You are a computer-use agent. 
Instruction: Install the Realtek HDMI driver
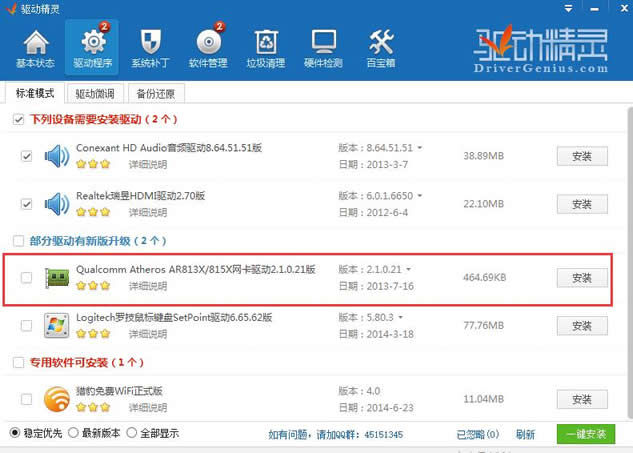(x=582, y=204)
